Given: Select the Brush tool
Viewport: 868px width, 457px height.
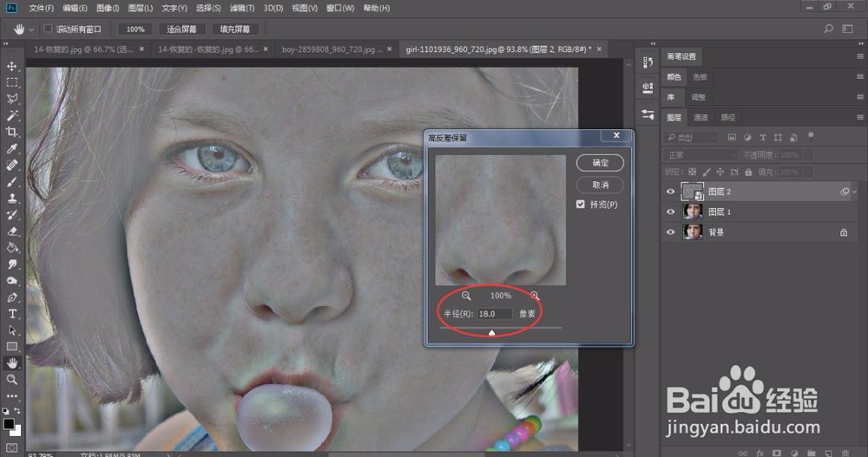Looking at the screenshot, I should click(x=11, y=181).
